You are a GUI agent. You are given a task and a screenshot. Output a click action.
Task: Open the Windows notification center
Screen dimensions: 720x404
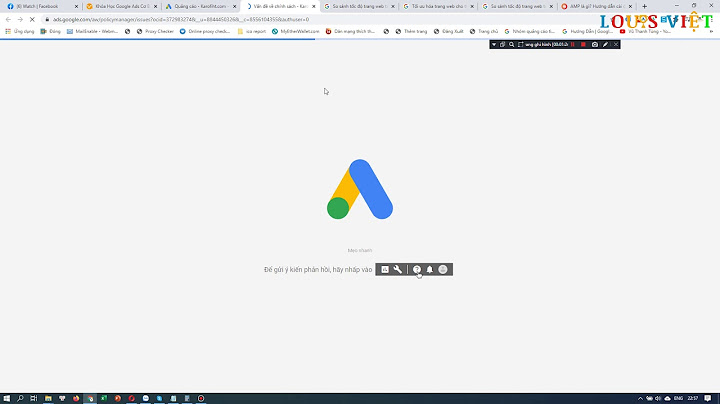pyautogui.click(x=708, y=398)
